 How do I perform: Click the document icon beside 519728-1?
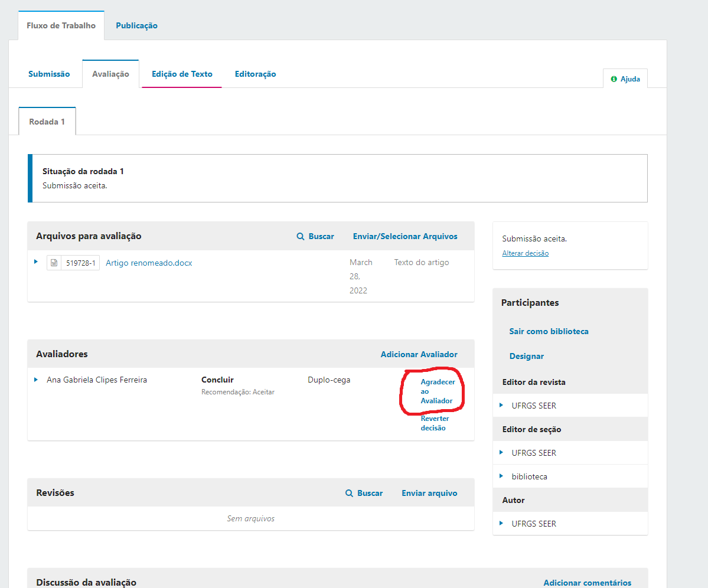[x=54, y=263]
